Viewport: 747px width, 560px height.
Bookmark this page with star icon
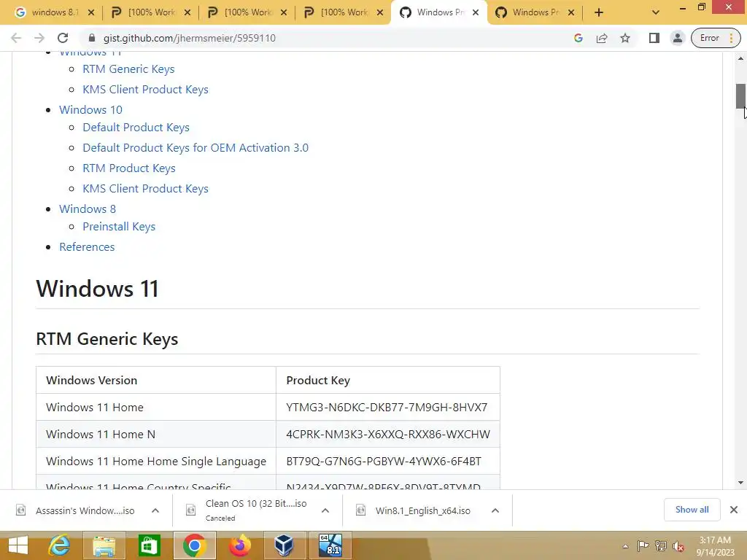(625, 38)
